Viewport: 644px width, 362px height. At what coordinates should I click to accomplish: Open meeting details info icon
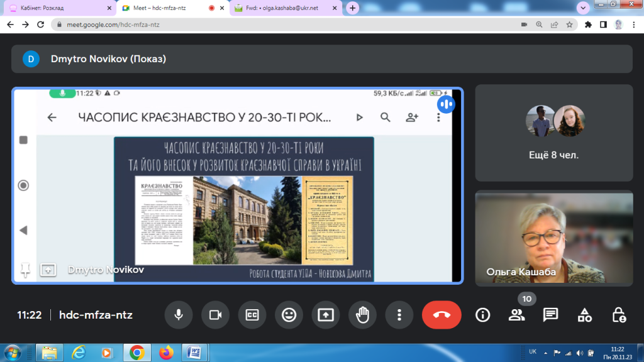coord(482,315)
